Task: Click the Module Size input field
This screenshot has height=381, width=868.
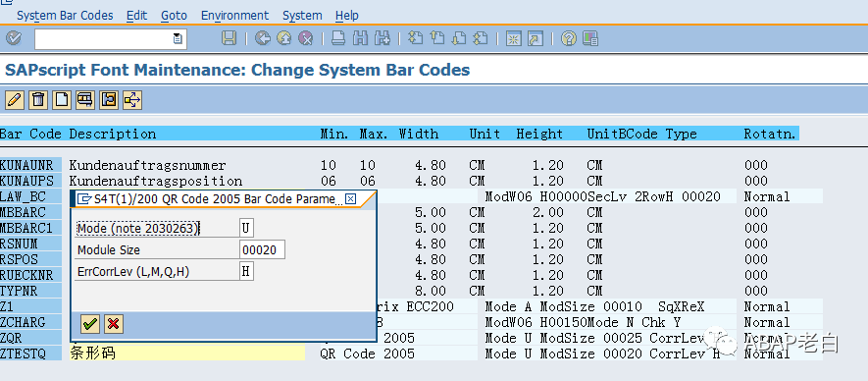Action: coord(263,249)
